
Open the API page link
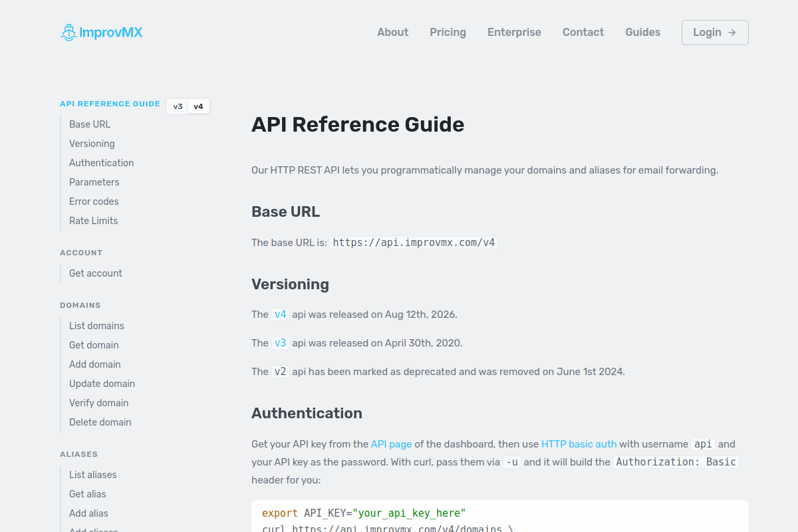click(x=392, y=444)
